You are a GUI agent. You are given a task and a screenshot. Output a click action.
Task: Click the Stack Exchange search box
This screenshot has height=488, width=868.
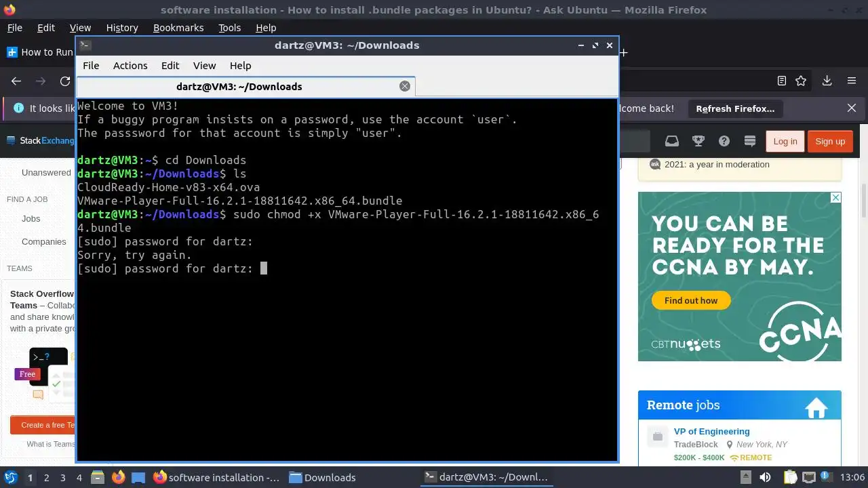pos(634,141)
